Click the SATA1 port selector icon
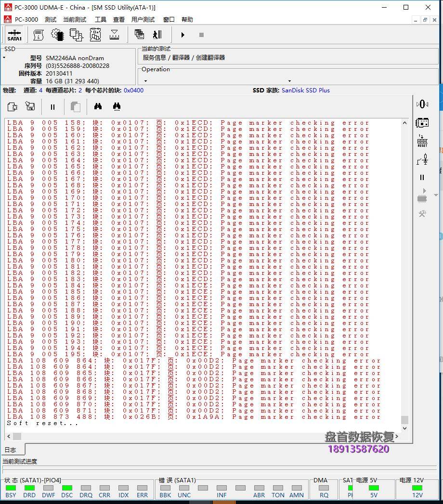This screenshot has width=443, height=504. tap(14, 35)
